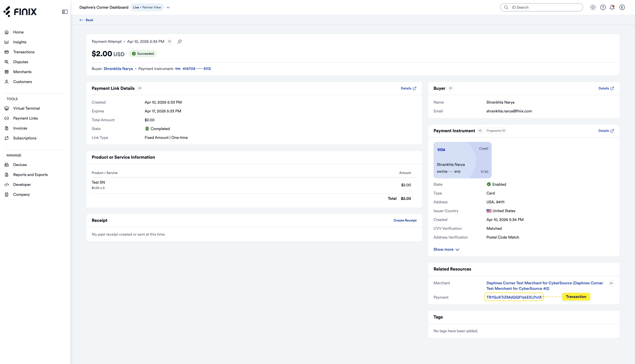Image resolution: width=635 pixels, height=364 pixels.
Task: Expand the dashboard switcher chevron
Action: pos(168,8)
